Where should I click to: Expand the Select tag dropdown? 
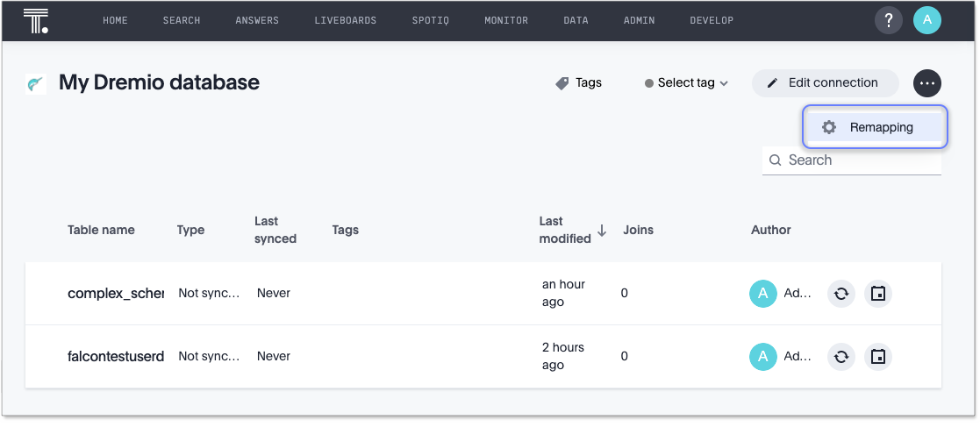point(687,83)
